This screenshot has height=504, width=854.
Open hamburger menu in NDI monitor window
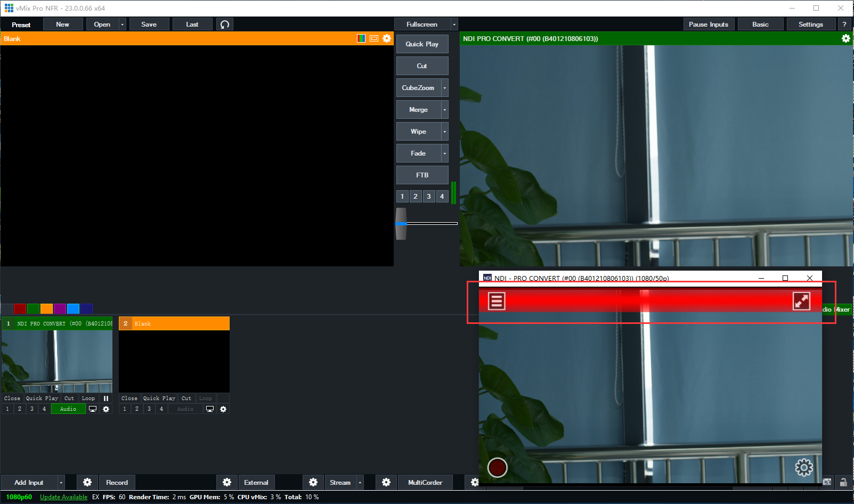click(497, 301)
